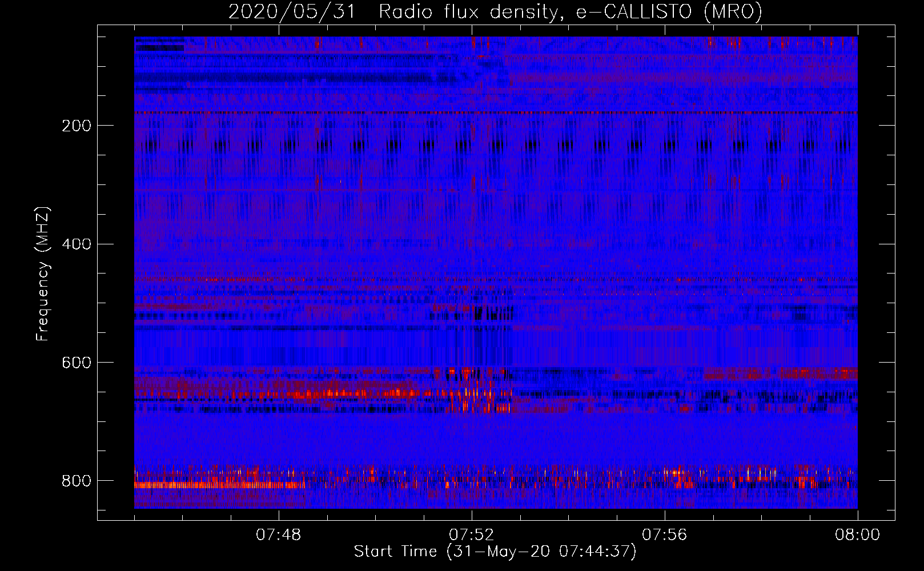The height and width of the screenshot is (571, 924).
Task: Click the 07:52 time tick label
Action: 471,535
